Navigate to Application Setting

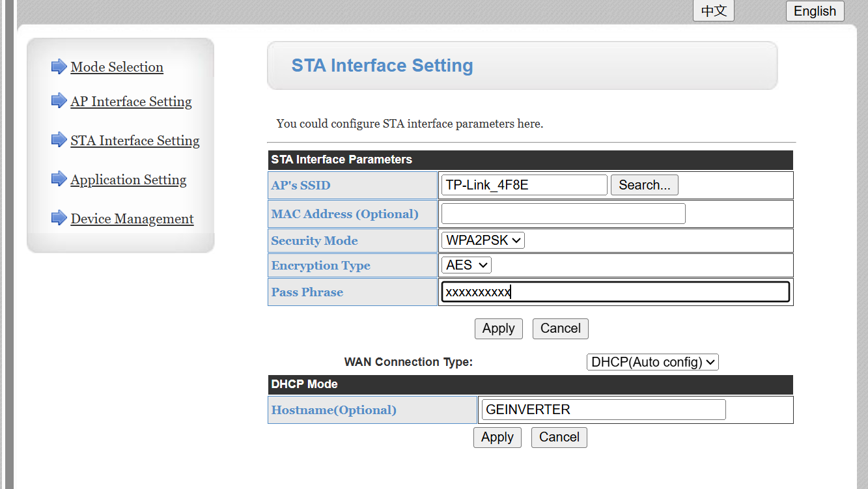(128, 180)
